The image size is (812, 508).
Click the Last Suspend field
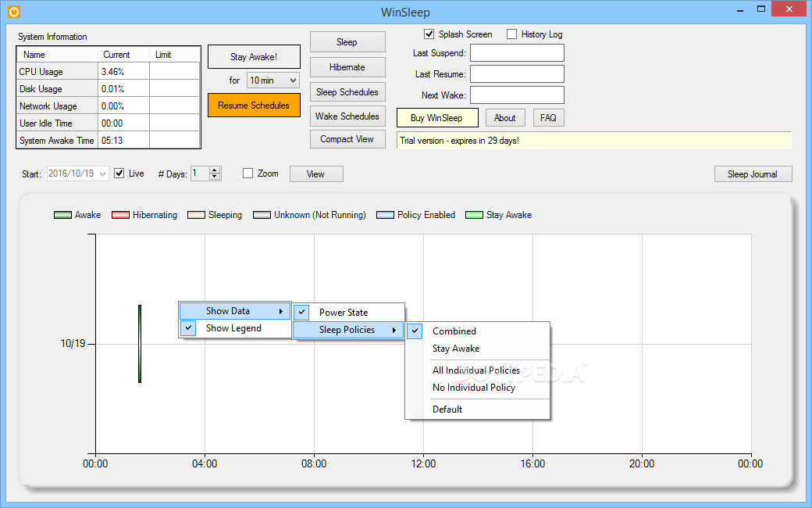517,53
